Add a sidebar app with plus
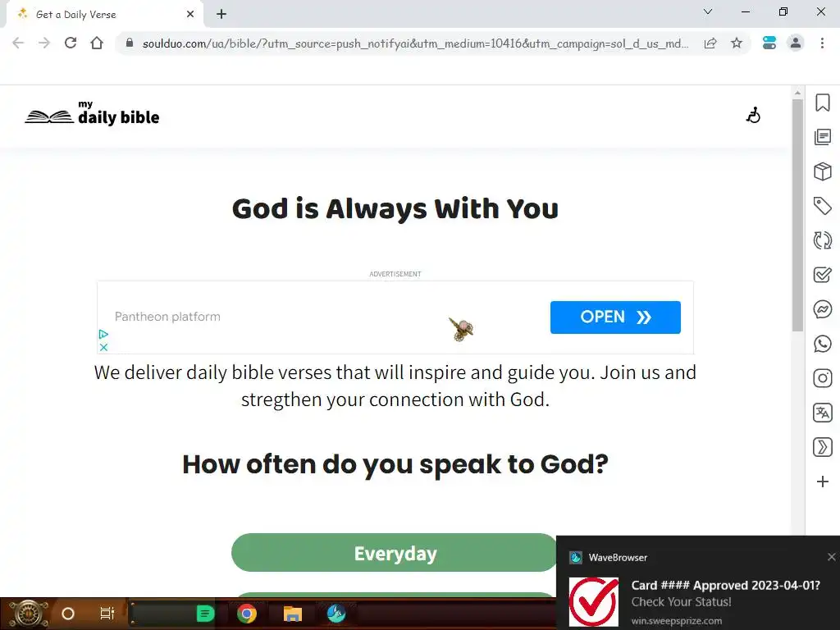Viewport: 840px width, 630px height. [822, 482]
